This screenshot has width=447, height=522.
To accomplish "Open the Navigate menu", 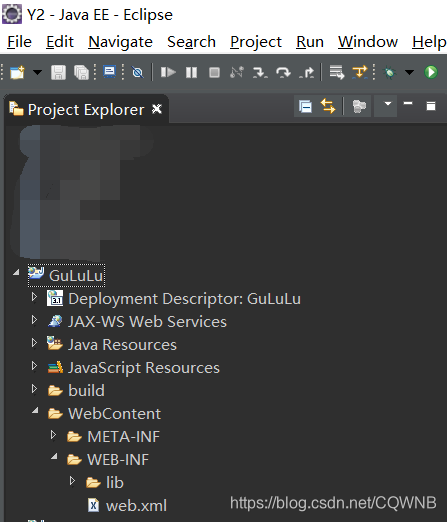I will tap(120, 42).
